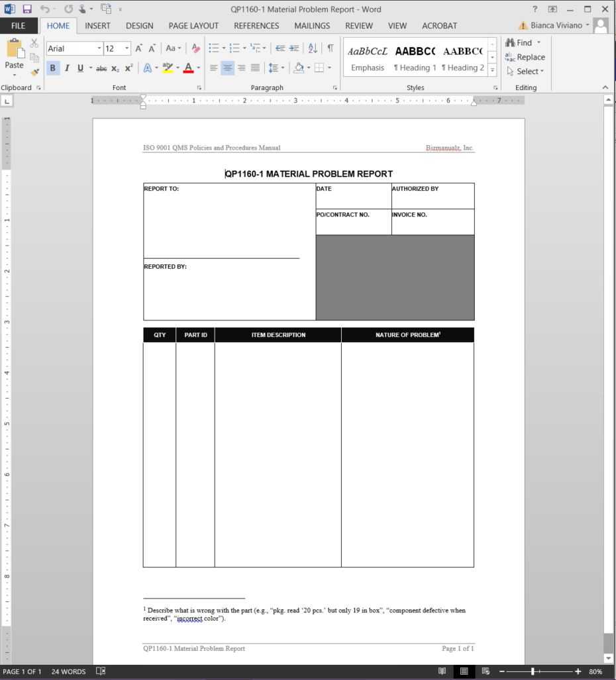The width and height of the screenshot is (616, 680).
Task: Clear all formatting with eraser icon
Action: (x=195, y=48)
